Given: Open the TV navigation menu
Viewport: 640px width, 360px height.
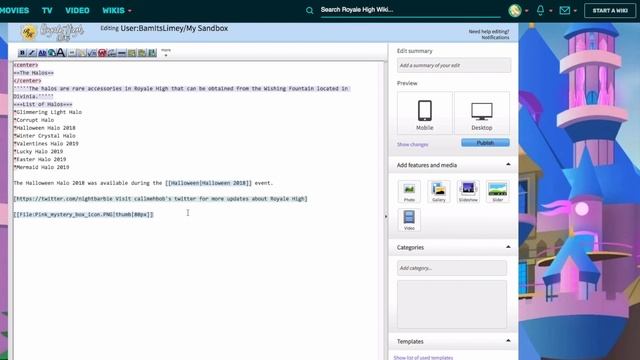Looking at the screenshot, I should pyautogui.click(x=47, y=10).
